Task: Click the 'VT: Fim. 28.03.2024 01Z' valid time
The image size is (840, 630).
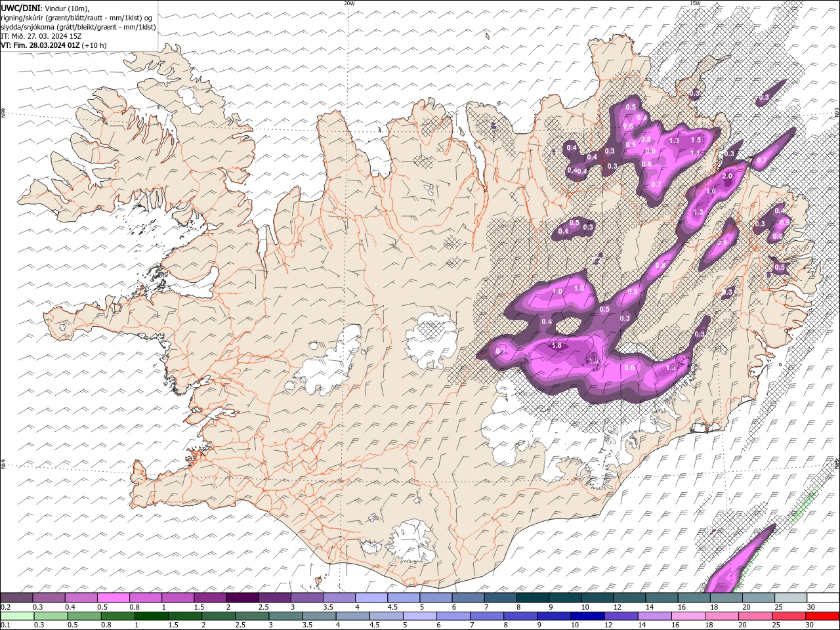Action: [41, 45]
